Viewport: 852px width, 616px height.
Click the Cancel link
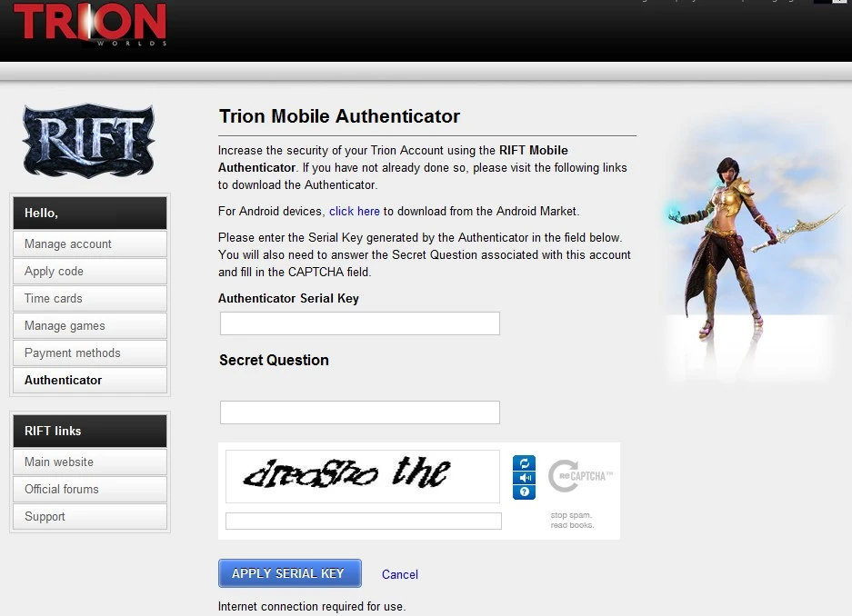tap(400, 574)
